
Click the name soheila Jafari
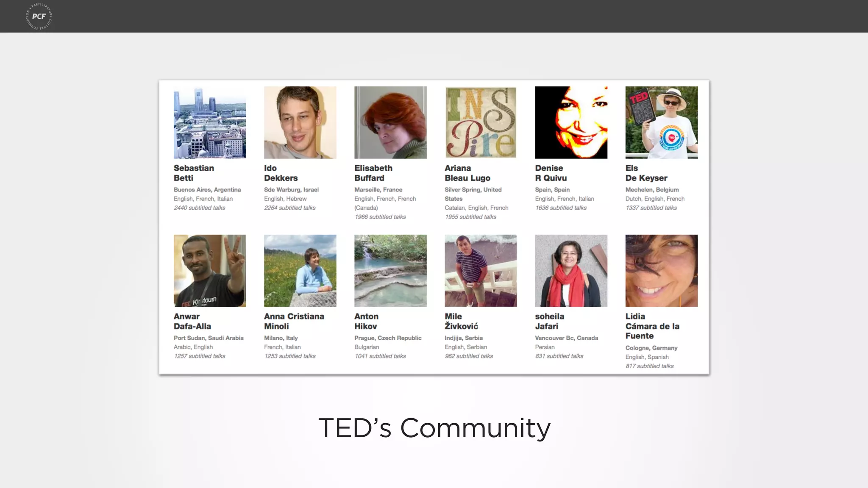[549, 321]
